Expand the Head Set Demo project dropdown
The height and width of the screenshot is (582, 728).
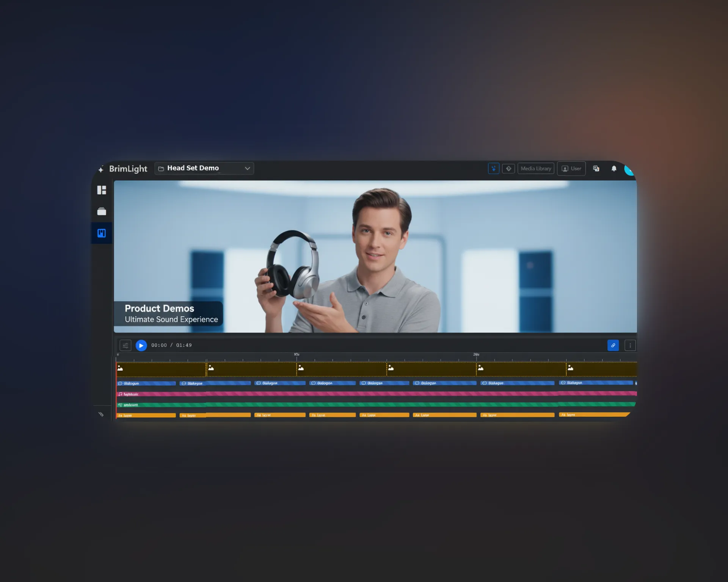(247, 168)
